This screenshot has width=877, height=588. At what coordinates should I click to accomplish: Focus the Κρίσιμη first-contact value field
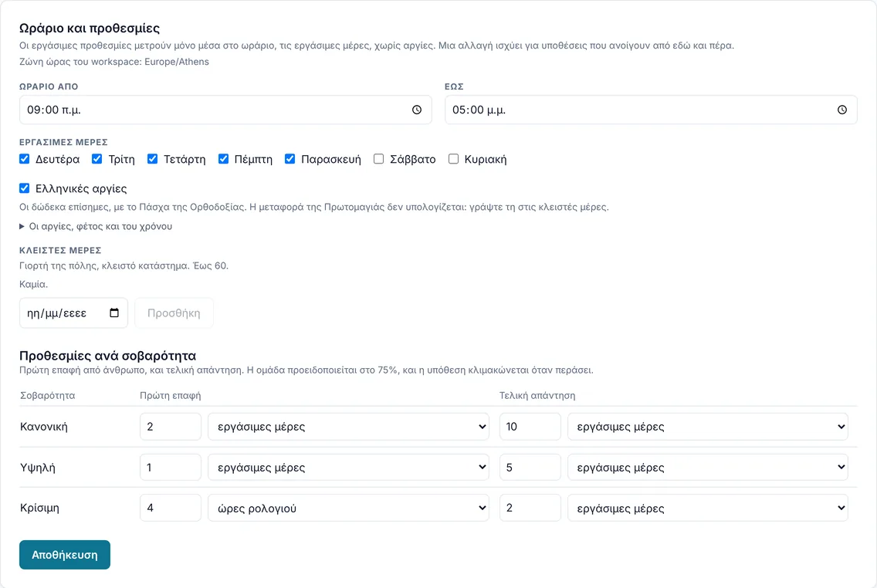pyautogui.click(x=171, y=508)
